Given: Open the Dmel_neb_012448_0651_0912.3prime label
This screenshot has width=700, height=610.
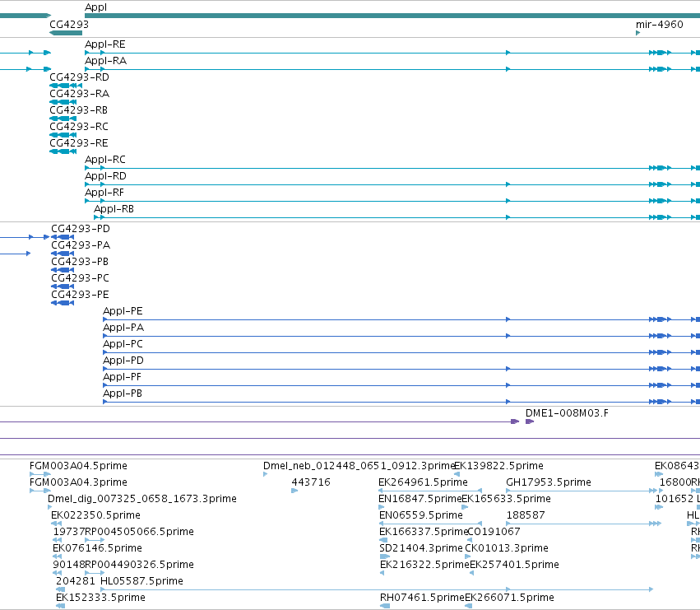Looking at the screenshot, I should tap(359, 466).
